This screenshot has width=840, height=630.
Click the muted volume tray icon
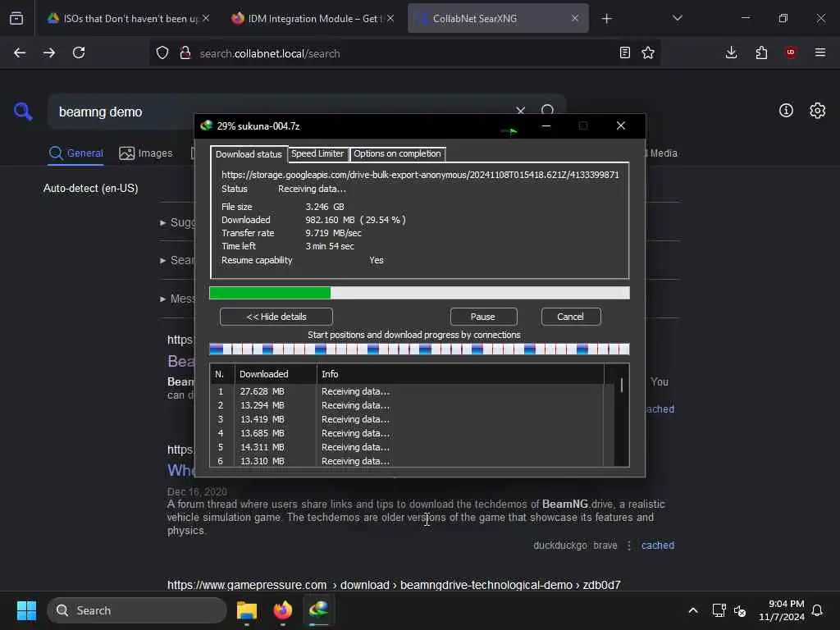740,610
